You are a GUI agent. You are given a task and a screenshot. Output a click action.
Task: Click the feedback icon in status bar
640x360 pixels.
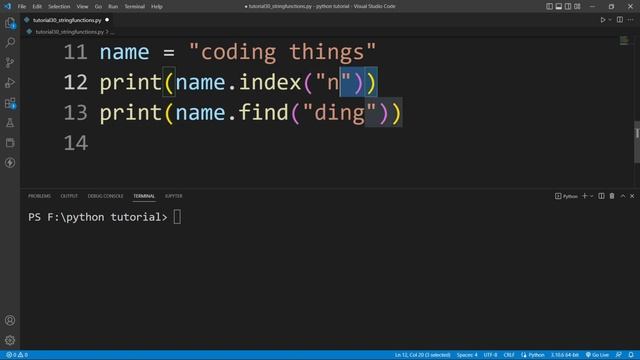coord(619,355)
